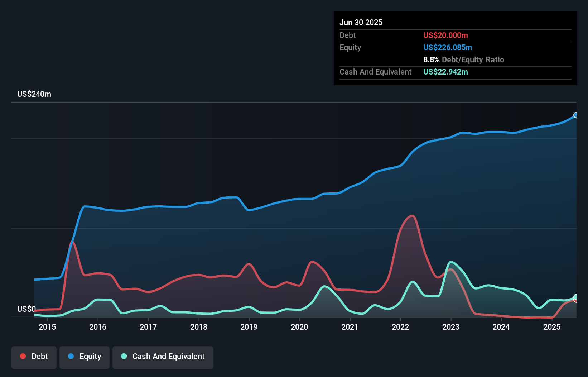The width and height of the screenshot is (588, 377).
Task: Expand details on the Debt/Equity Ratio row
Action: click(464, 59)
